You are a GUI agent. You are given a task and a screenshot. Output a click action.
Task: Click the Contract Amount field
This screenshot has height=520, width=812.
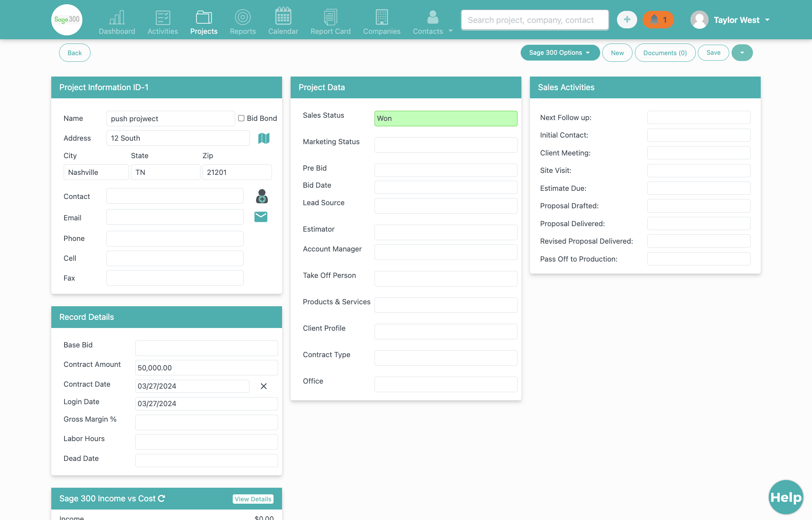(206, 368)
